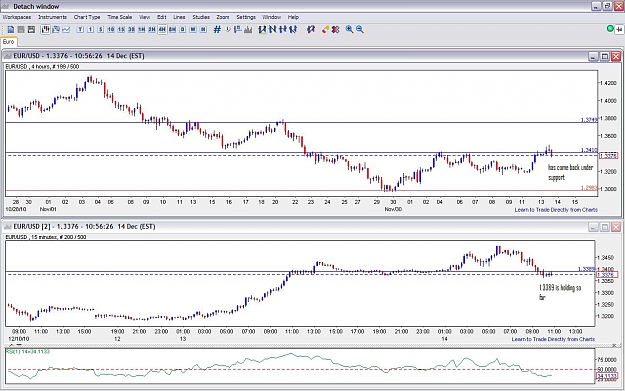Select the eraser tool icon
The image size is (625, 391).
325,29
